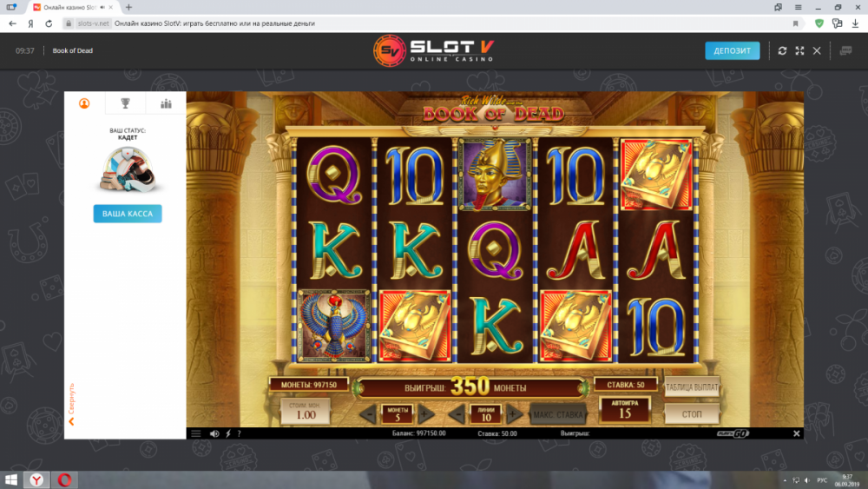Viewport: 868px width, 489px height.
Task: Open the game hamburger menu icon
Action: click(x=196, y=433)
